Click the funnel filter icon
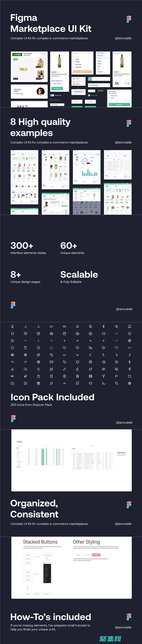This screenshot has height=644, width=142. coord(103,376)
